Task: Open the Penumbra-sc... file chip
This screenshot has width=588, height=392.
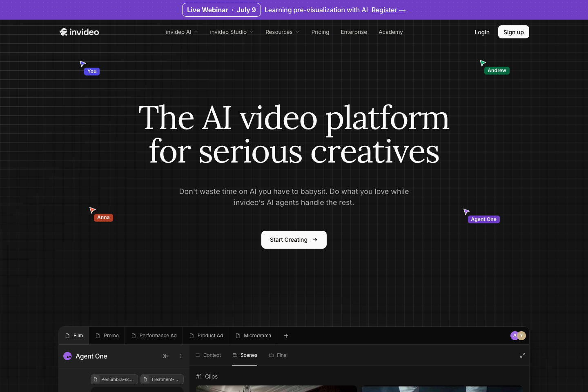Action: [114, 379]
